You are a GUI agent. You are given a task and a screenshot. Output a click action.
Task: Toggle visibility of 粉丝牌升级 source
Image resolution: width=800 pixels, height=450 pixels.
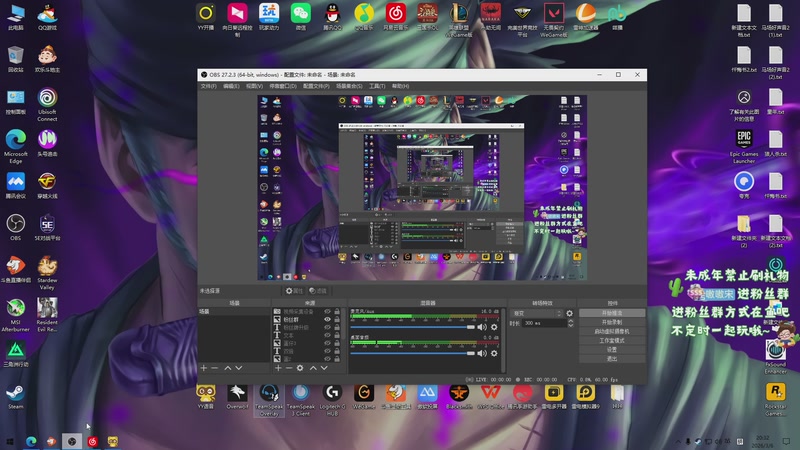pyautogui.click(x=327, y=328)
